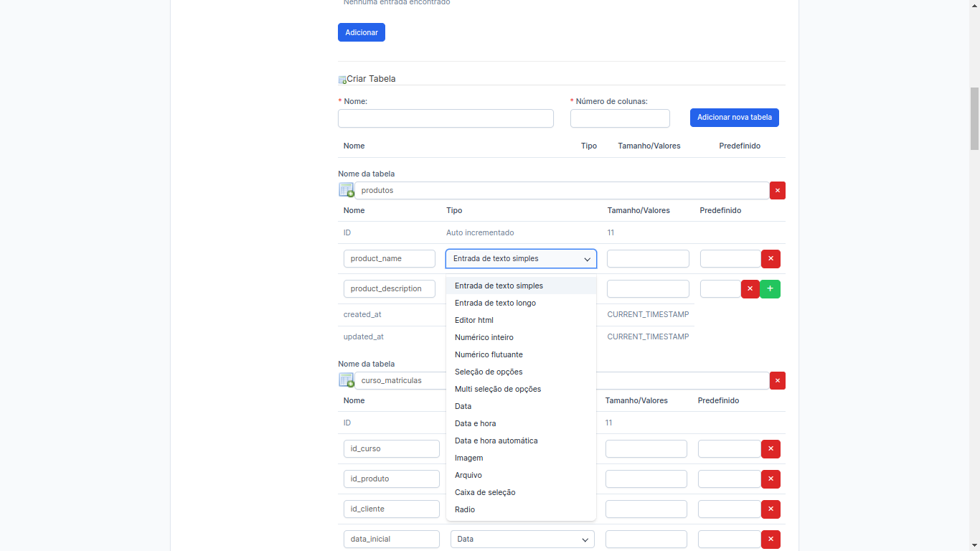This screenshot has height=551, width=980.
Task: Remove the curso_matriculas table via its red X
Action: 778,380
